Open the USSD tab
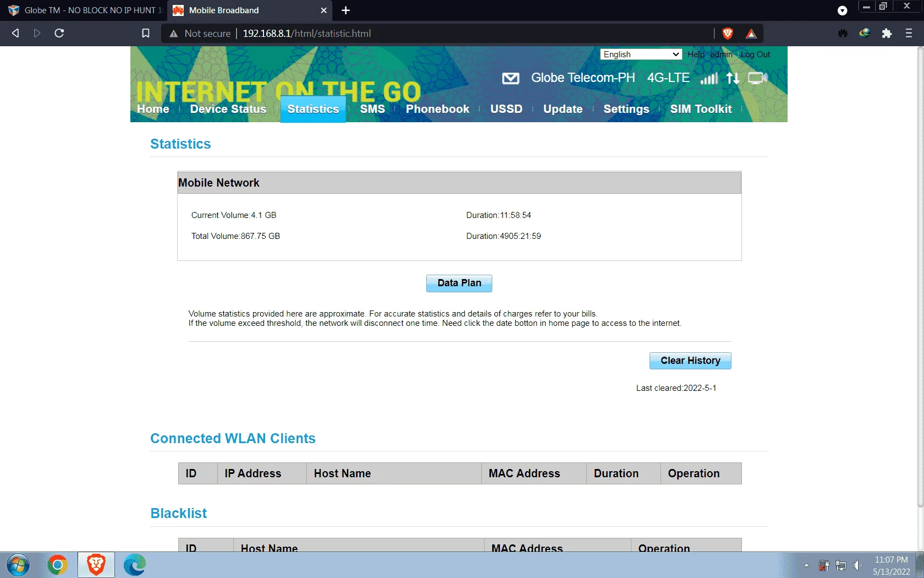 [x=506, y=109]
